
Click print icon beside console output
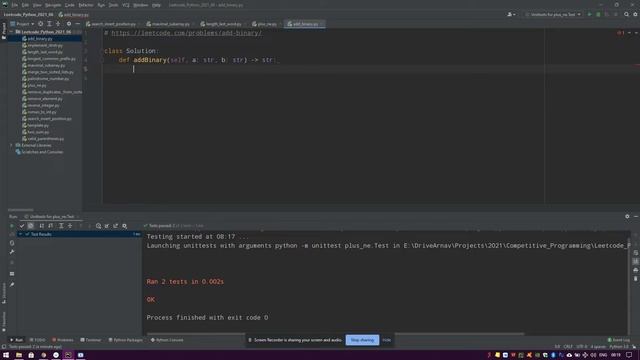(x=636, y=270)
